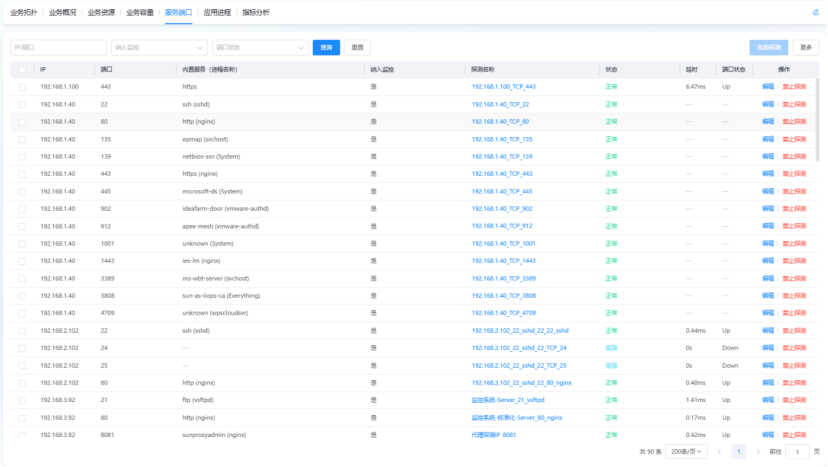This screenshot has width=828, height=467.
Task: Click 编辑 for 192.168.3.92 port 21
Action: pyautogui.click(x=768, y=400)
